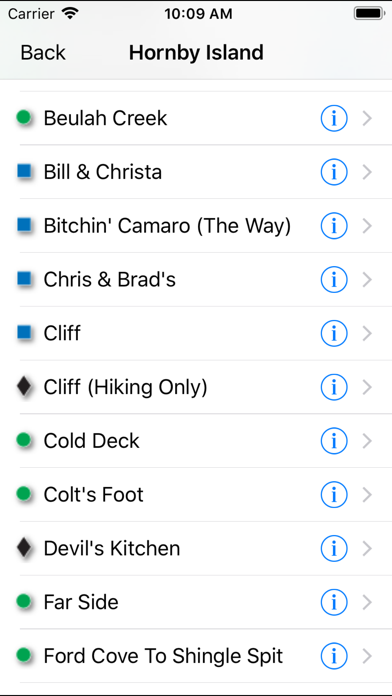Click the green circle icon next to Far Side
Viewport: 392px width, 696px height.
pyautogui.click(x=24, y=601)
